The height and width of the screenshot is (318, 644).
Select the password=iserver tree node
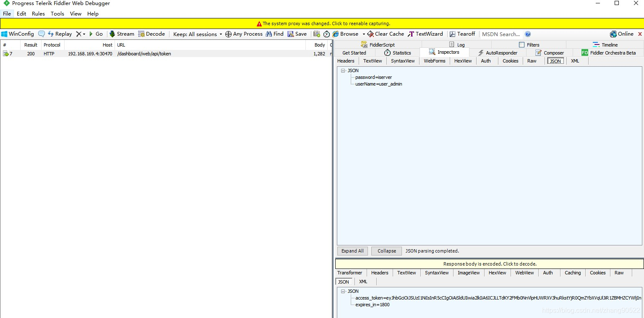[373, 78]
